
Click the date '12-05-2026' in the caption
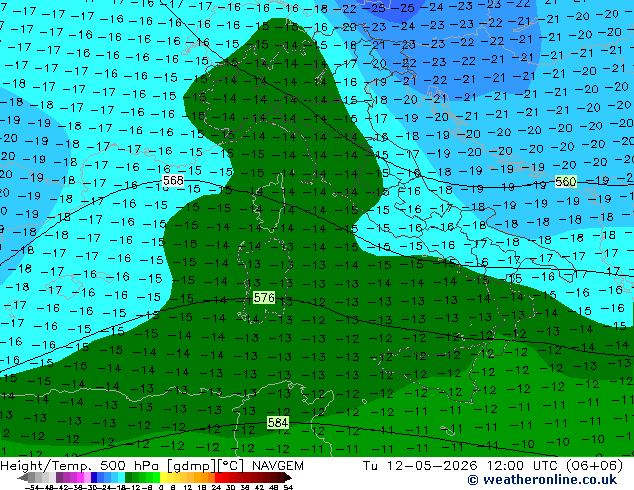(432, 466)
